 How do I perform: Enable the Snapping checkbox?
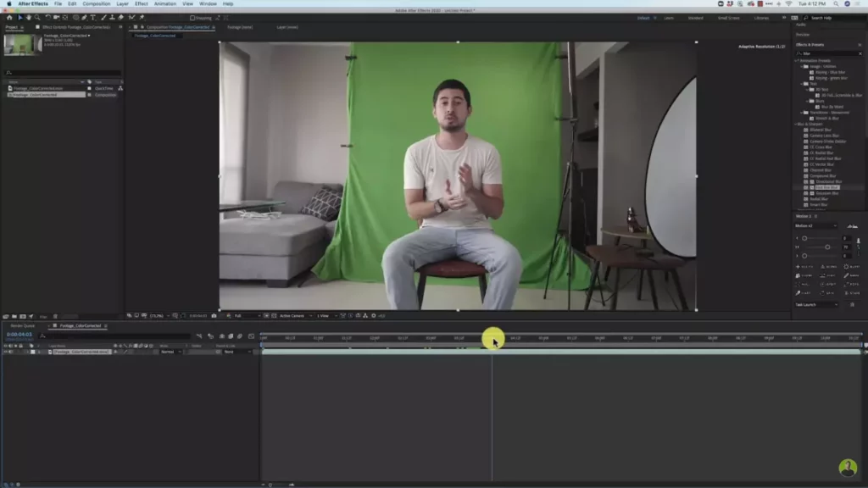pyautogui.click(x=192, y=17)
